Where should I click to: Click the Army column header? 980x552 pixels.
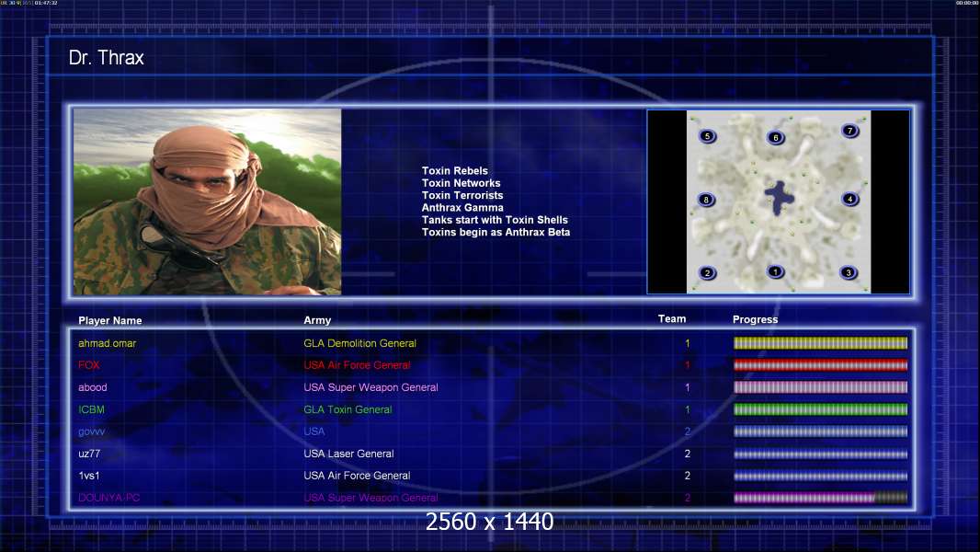[x=317, y=320]
